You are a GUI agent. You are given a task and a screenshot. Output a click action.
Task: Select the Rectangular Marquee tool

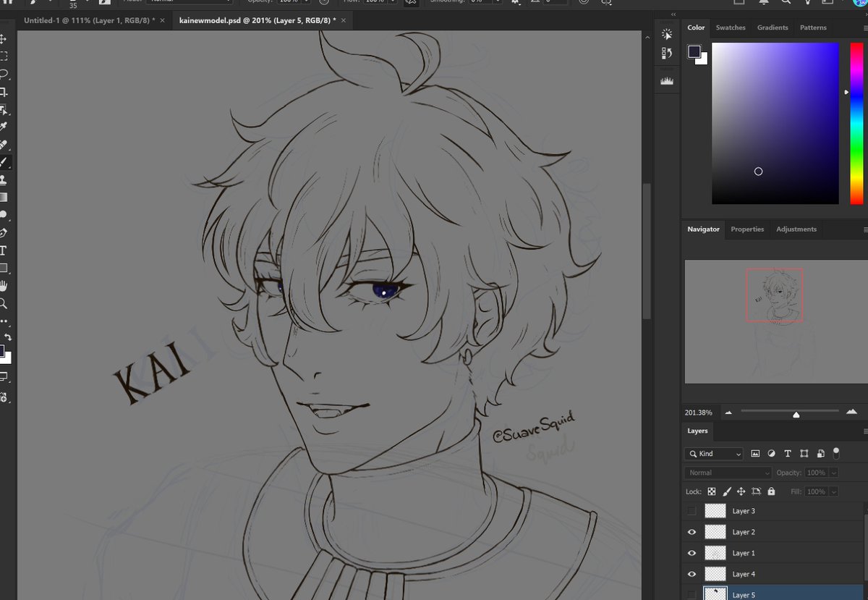(4, 56)
